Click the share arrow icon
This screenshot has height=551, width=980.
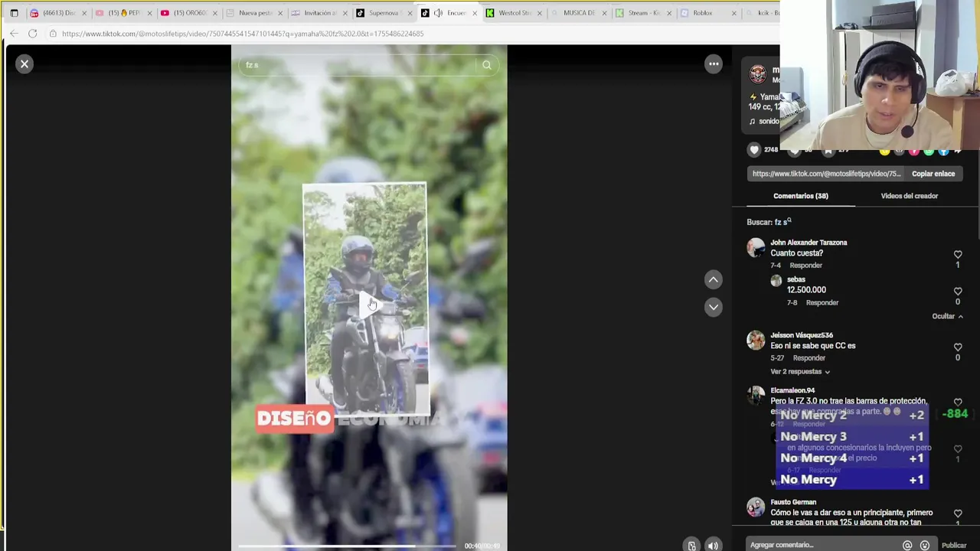958,151
